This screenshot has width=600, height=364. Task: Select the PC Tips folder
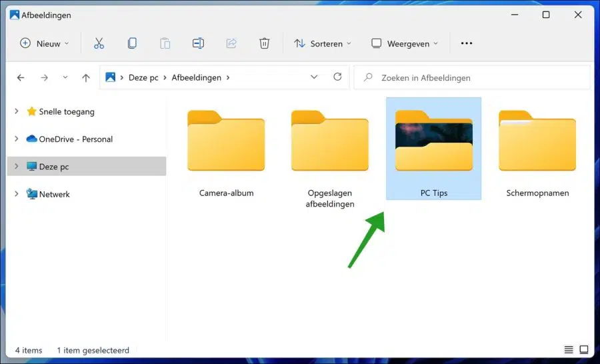point(433,149)
